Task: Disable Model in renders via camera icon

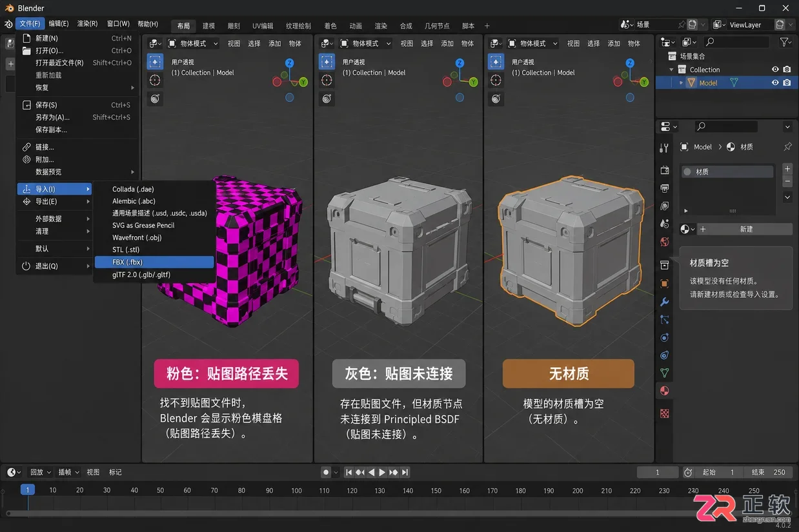Action: click(x=787, y=83)
